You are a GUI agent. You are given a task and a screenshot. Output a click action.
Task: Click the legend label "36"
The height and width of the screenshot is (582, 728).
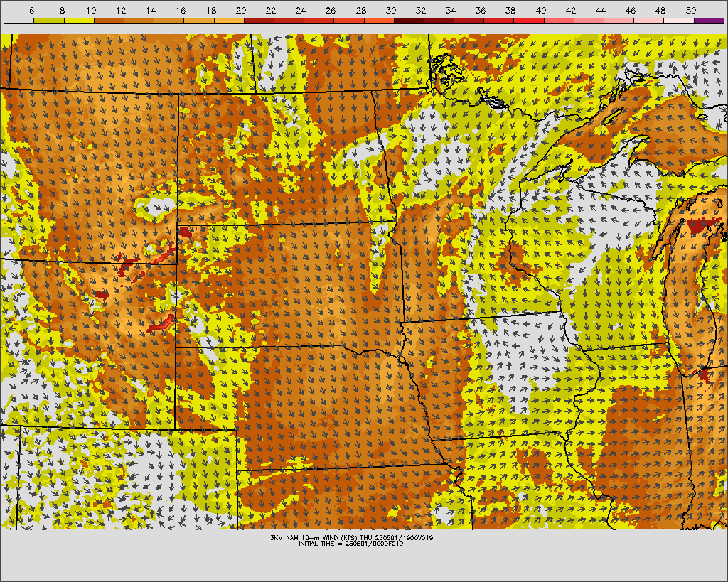coord(481,11)
